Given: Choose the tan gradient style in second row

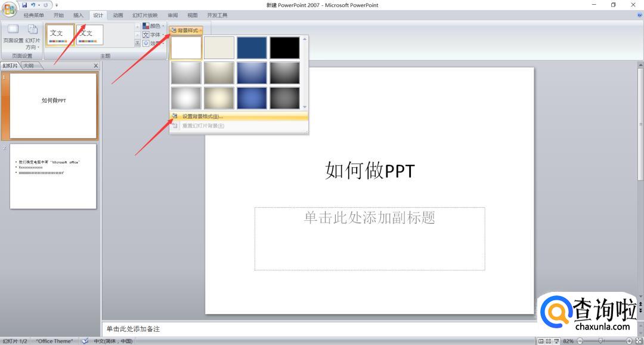Looking at the screenshot, I should [219, 73].
